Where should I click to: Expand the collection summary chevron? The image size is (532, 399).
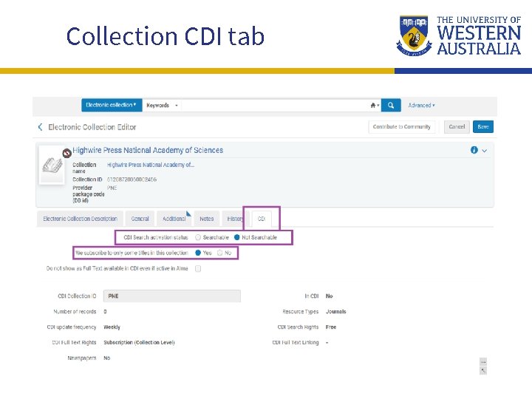[x=485, y=151]
